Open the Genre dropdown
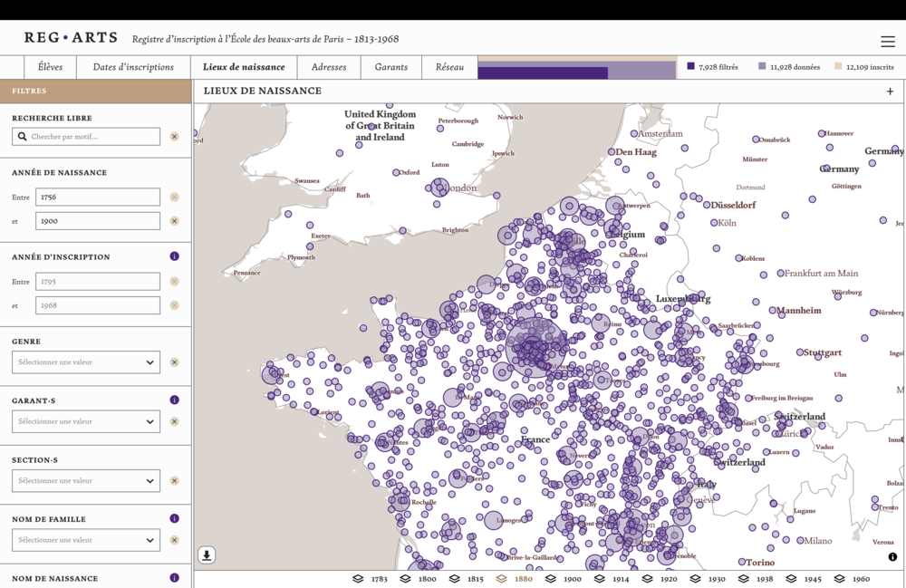Screen dimensions: 906x588 [x=86, y=362]
